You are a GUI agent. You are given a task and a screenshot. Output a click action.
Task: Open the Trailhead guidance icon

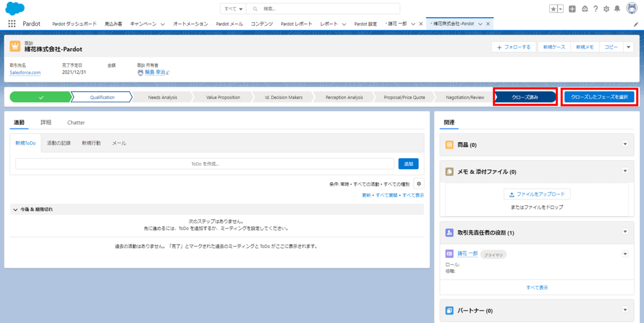584,9
